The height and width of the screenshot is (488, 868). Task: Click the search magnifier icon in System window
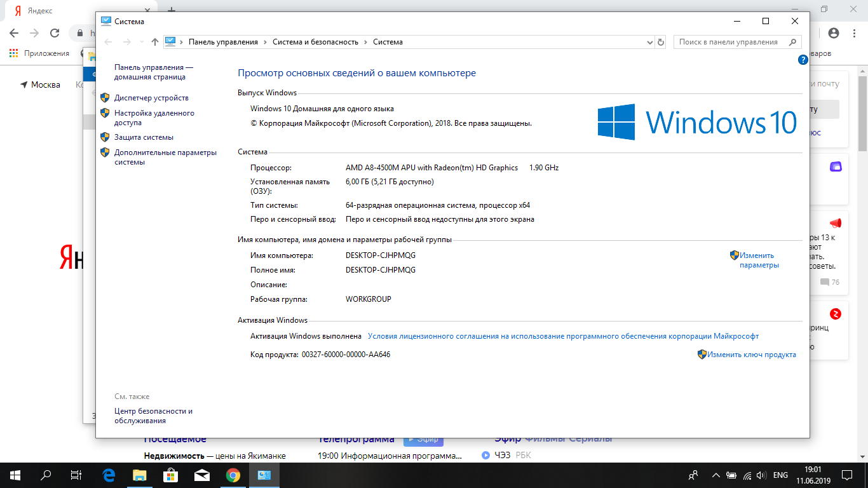point(792,42)
